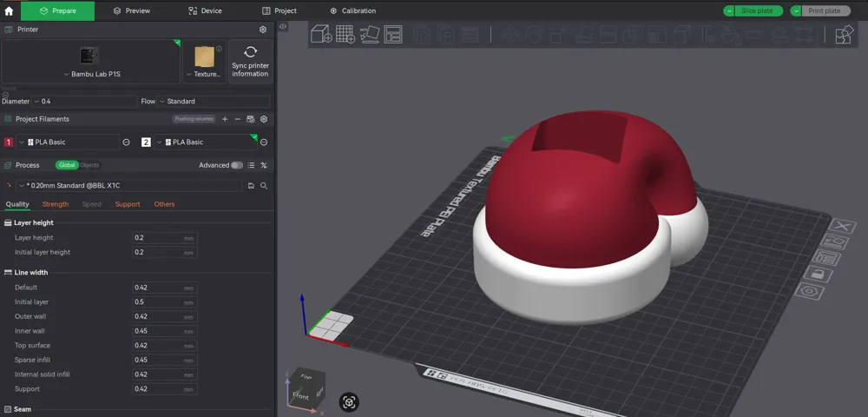Edit second PLA Basic filament preset
The image size is (868, 417).
click(264, 142)
